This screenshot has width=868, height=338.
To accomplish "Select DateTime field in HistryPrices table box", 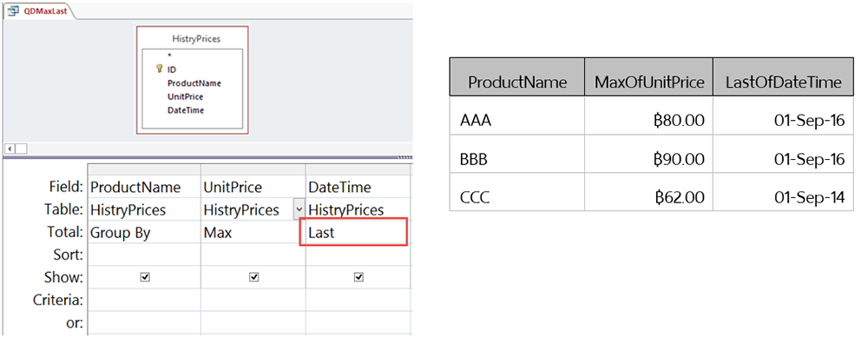I will click(186, 110).
